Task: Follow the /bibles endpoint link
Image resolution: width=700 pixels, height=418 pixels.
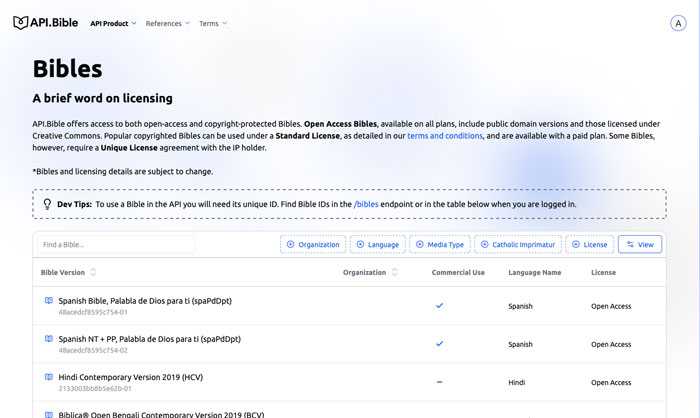Action: 366,204
